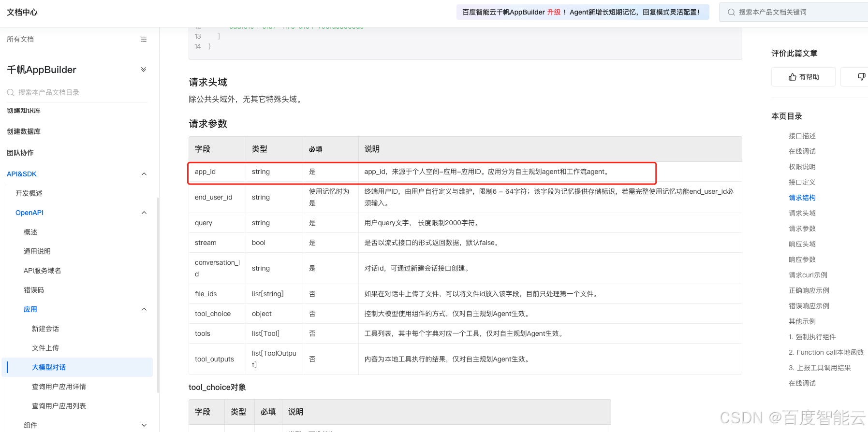Click the list[Tool] type cell
Screen dimensions: 868x432
[x=274, y=333]
